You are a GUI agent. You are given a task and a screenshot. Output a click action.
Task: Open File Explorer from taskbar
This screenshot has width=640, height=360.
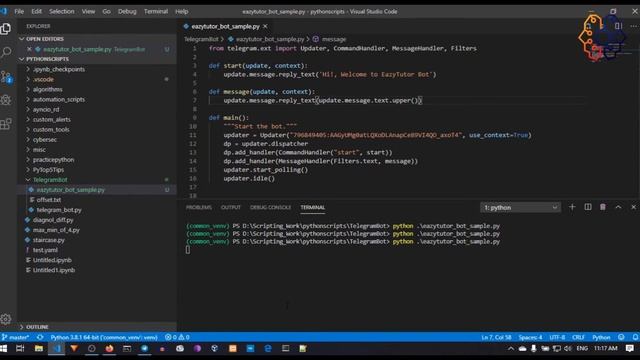[x=39, y=349]
